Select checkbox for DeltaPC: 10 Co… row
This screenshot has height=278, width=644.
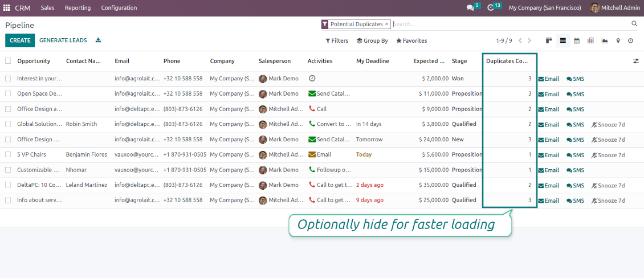point(8,185)
